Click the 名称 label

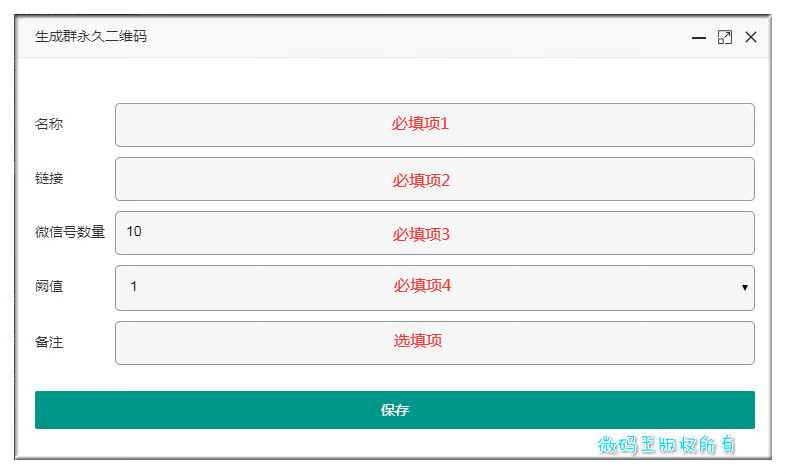tap(49, 124)
